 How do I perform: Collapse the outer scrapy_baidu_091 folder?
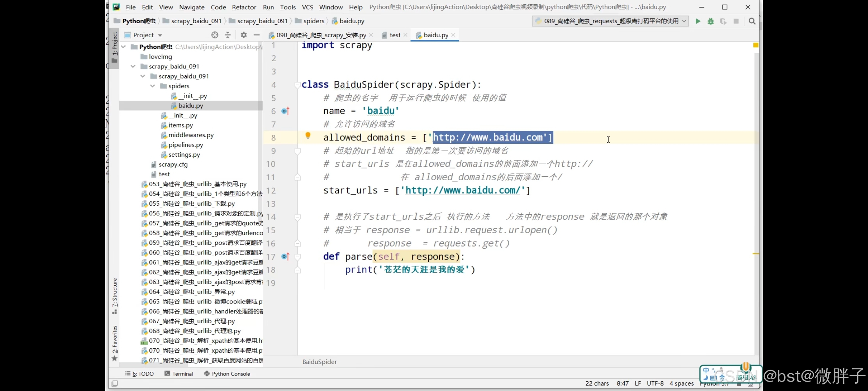click(133, 66)
